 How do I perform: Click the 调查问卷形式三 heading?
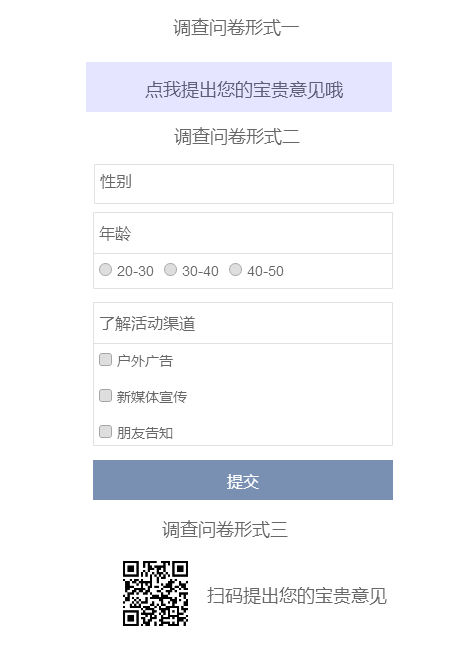click(x=225, y=530)
